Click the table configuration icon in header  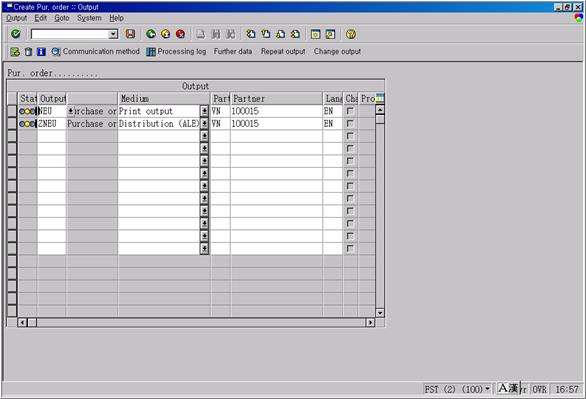click(380, 98)
